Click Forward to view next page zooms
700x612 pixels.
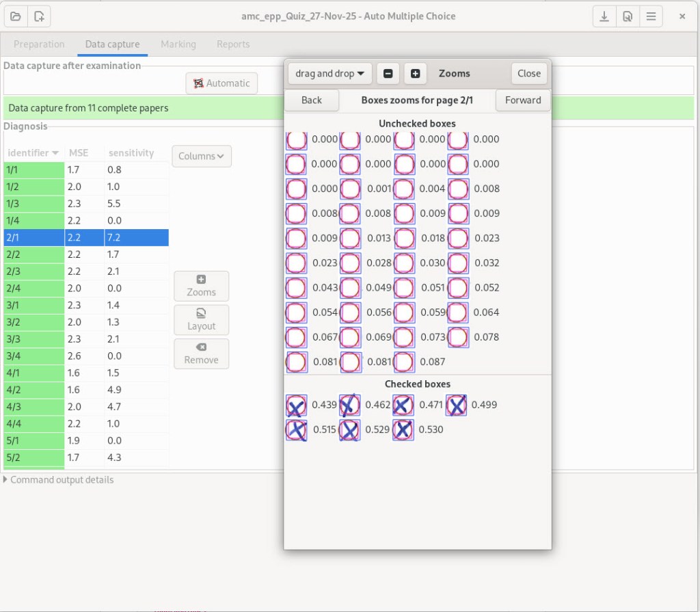click(522, 100)
